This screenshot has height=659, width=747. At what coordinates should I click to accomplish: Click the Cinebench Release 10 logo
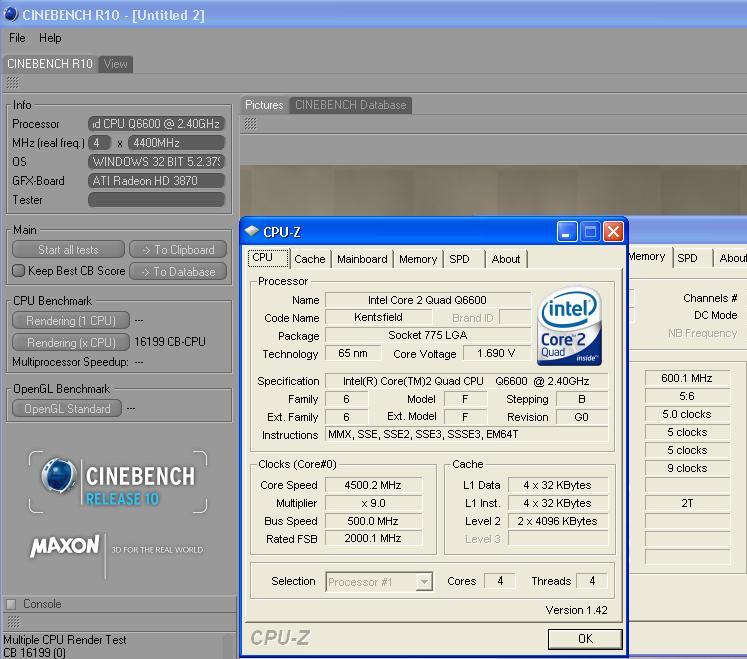[x=118, y=482]
